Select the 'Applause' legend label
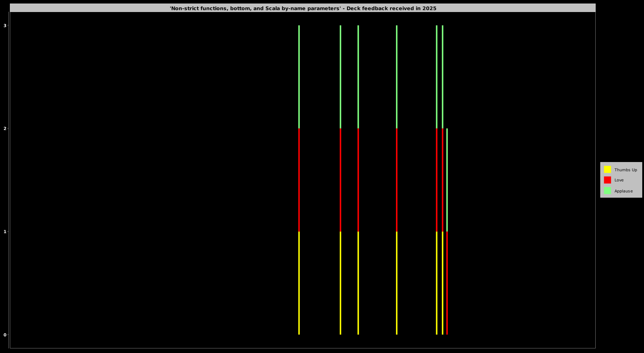 pyautogui.click(x=623, y=191)
